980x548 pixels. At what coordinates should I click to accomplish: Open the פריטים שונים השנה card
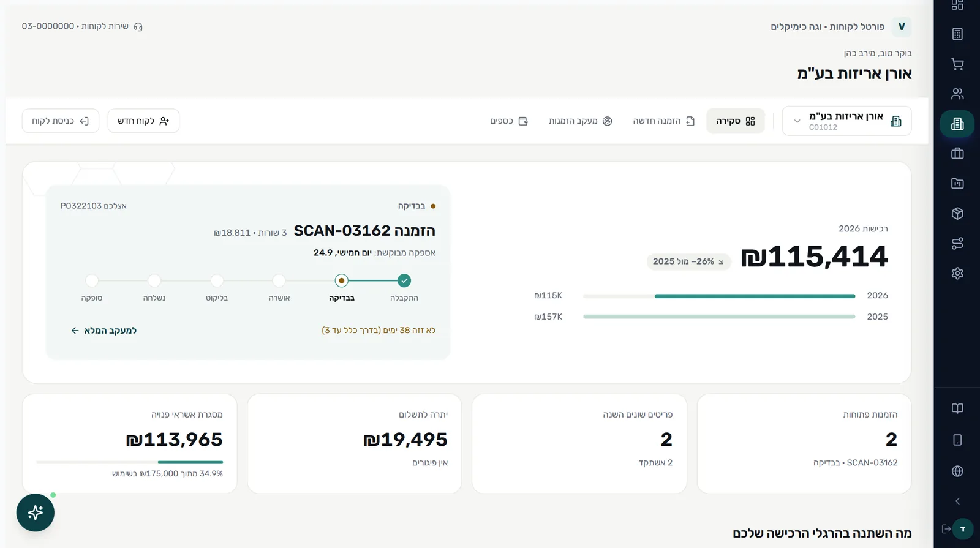click(579, 444)
